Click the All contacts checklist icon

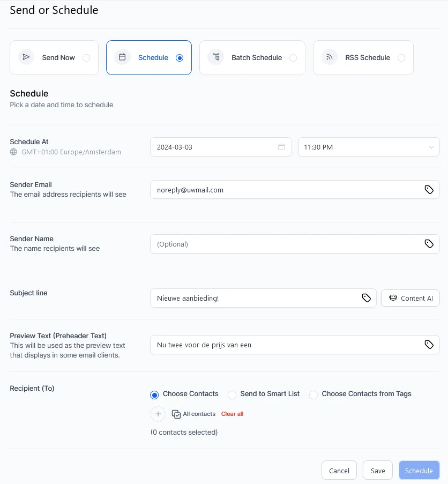176,414
